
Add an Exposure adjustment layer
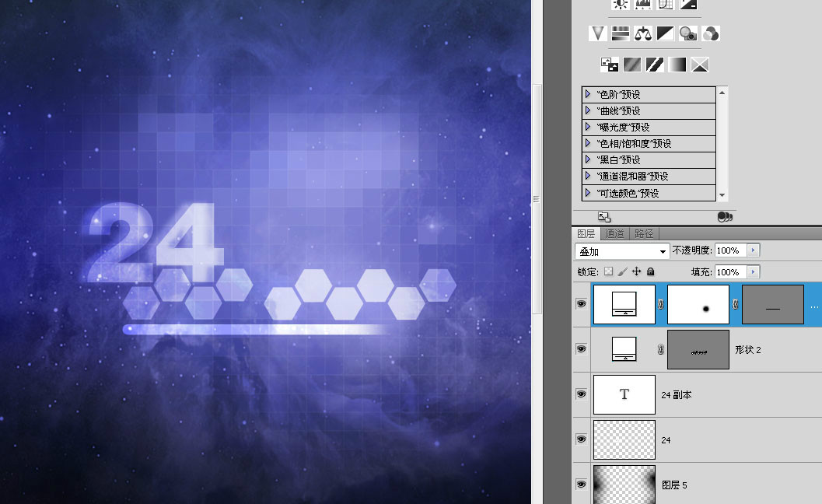[688, 4]
